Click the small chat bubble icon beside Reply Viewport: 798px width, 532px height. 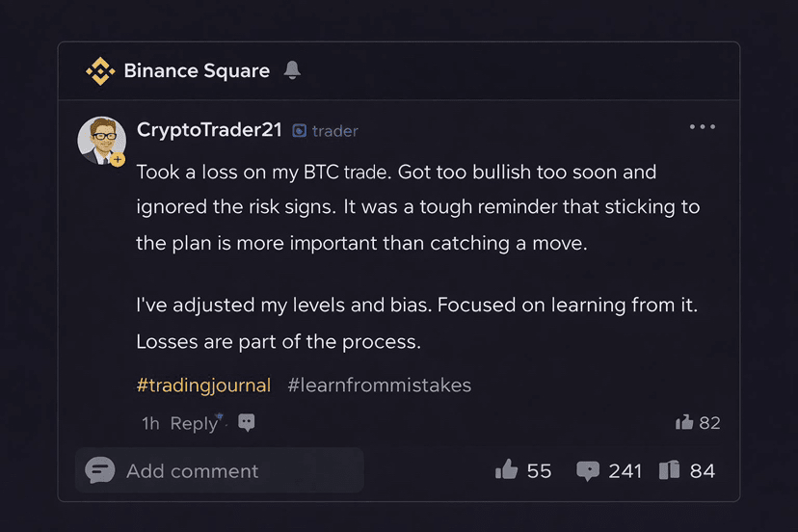pos(247,422)
